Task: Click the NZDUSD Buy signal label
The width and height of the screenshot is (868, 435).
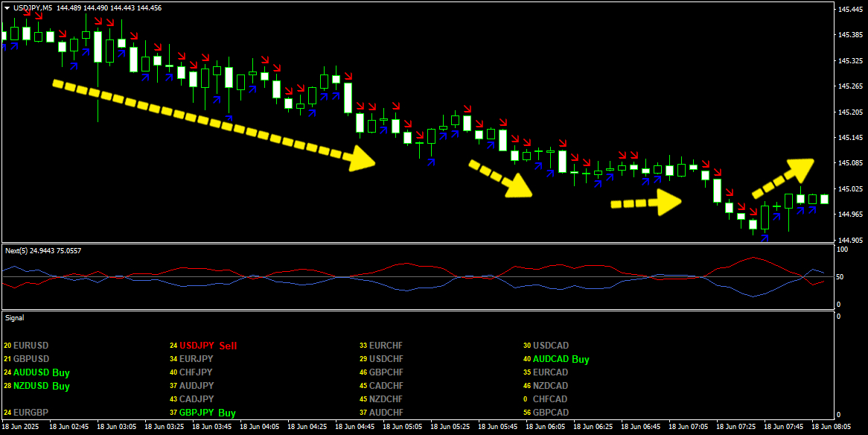Action: [x=41, y=386]
